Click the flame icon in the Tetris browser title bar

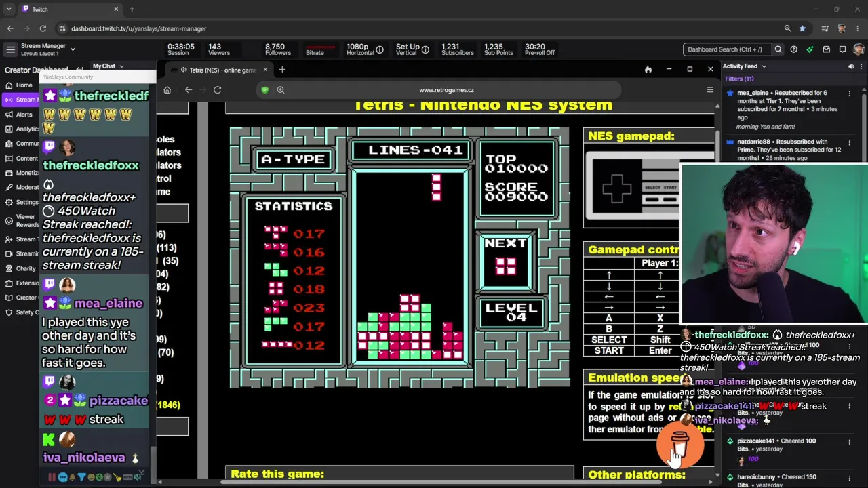tap(648, 70)
